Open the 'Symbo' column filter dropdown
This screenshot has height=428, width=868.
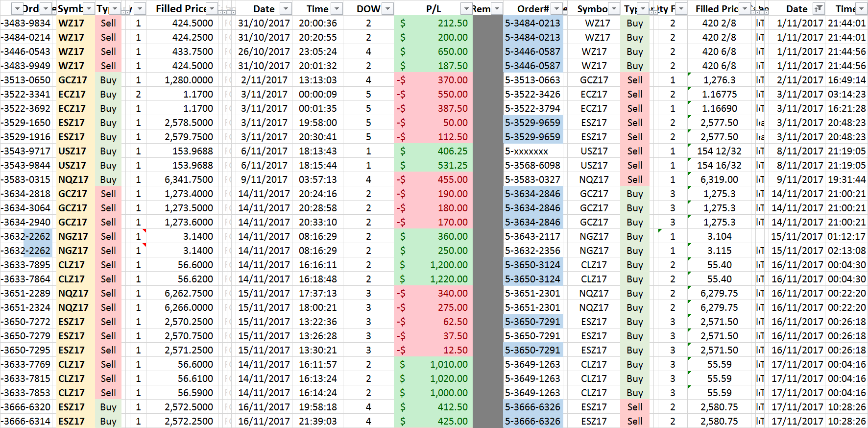(614, 9)
